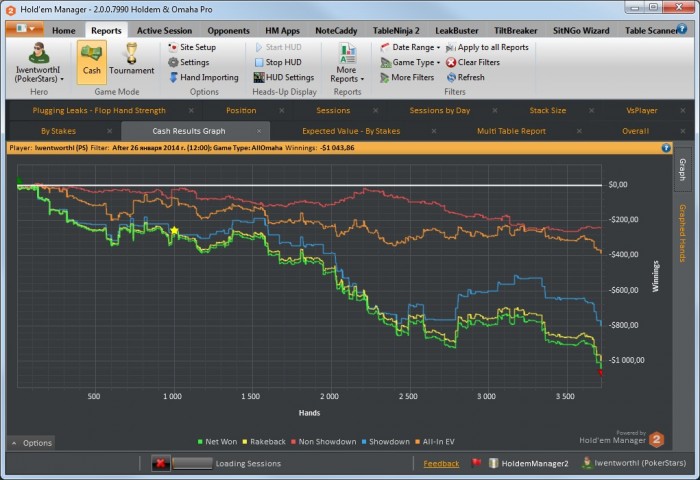Close the Stack Size report tab
Image resolution: width=700 pixels, height=480 pixels.
click(592, 110)
